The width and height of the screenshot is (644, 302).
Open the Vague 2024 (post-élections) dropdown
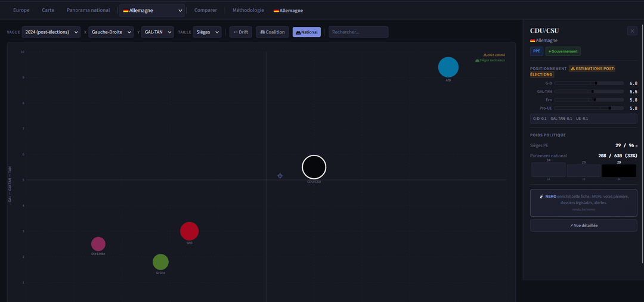[51, 32]
